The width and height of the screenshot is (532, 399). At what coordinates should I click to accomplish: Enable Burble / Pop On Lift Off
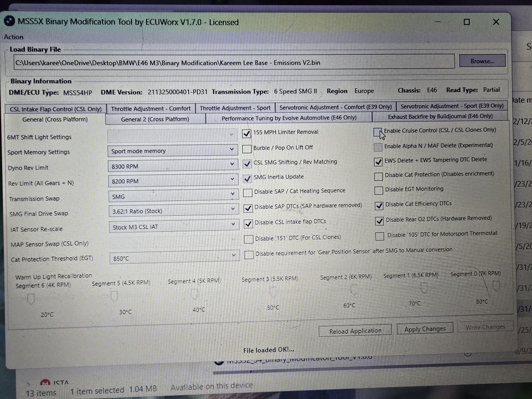[247, 149]
